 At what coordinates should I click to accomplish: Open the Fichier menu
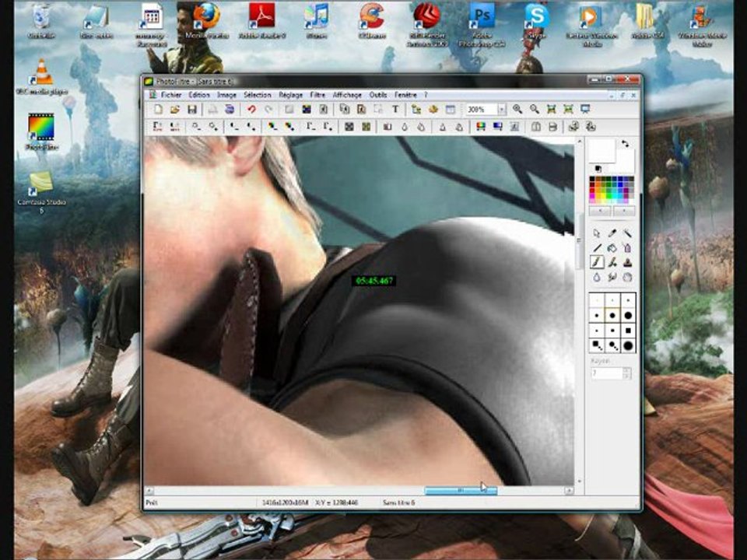[171, 95]
